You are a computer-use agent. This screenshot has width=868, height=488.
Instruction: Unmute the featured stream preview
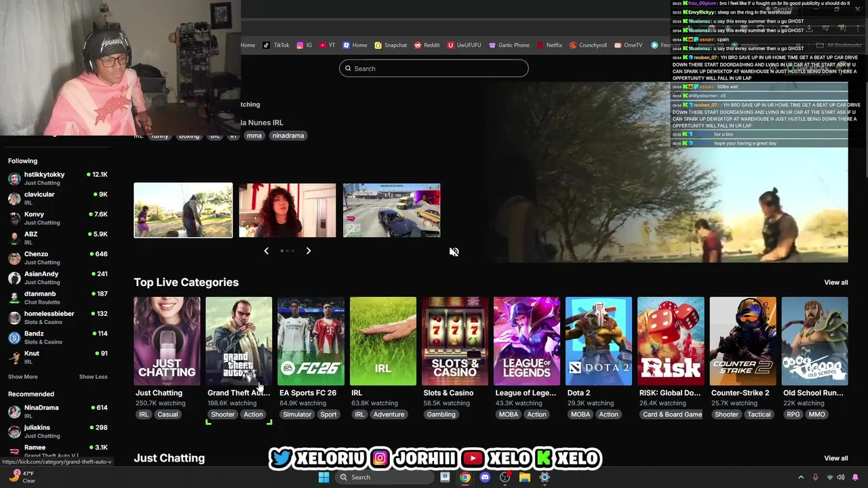pyautogui.click(x=454, y=251)
